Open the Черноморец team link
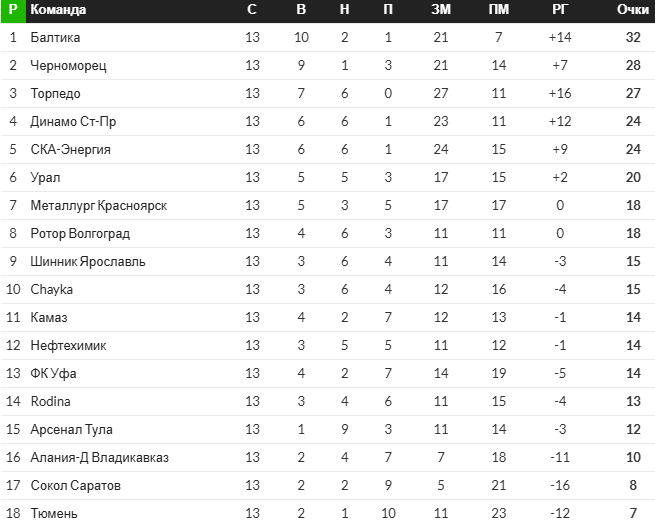 click(x=68, y=66)
